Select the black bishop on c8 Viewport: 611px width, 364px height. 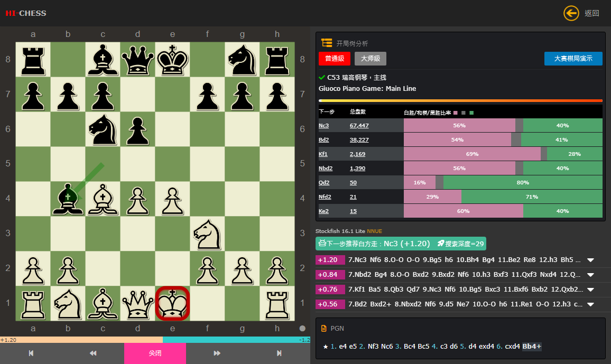[103, 60]
